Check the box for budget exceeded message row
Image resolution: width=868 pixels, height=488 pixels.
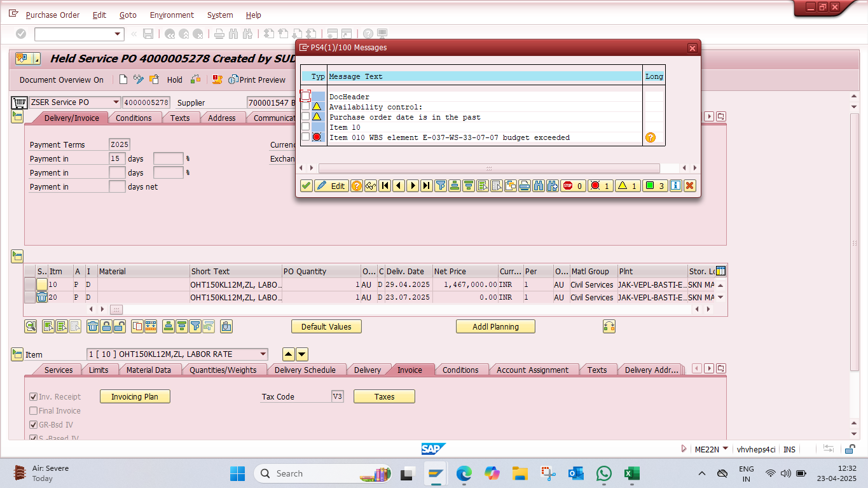point(306,137)
